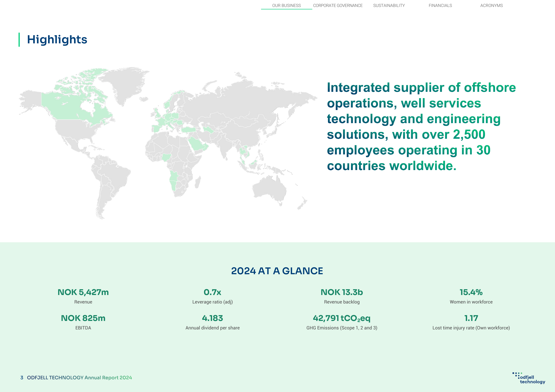Viewport: 555px width, 392px height.
Task: Click 'GHG Emissions (Scope 1, 2 and 3)'
Action: [342, 328]
